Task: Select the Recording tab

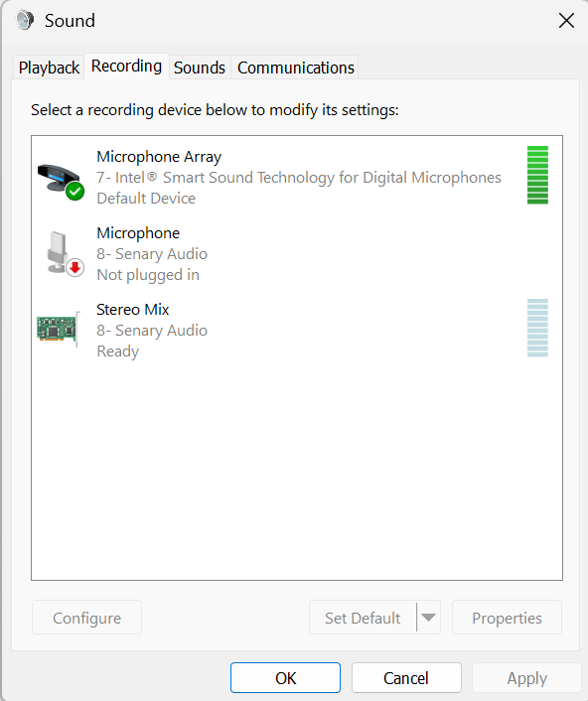Action: tap(126, 67)
